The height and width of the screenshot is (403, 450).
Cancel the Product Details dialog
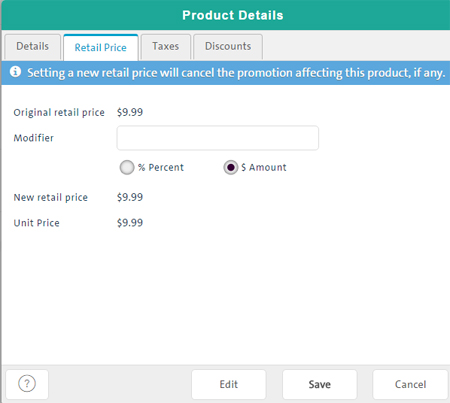coord(410,384)
